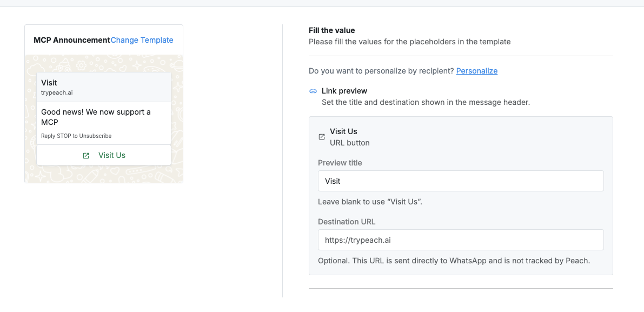Open the Change Template link
Image resolution: width=644 pixels, height=312 pixels.
tap(142, 40)
